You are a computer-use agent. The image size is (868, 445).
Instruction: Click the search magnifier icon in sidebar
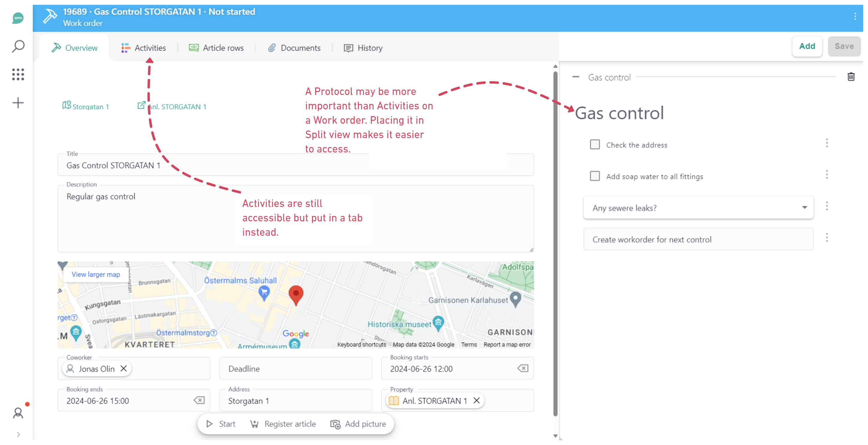click(x=18, y=46)
